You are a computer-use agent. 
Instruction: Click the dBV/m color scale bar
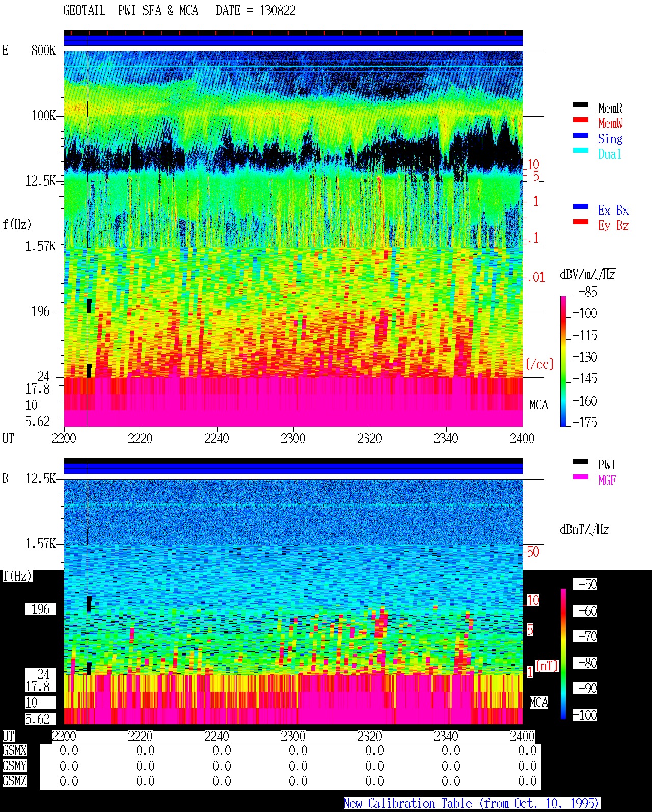(563, 361)
